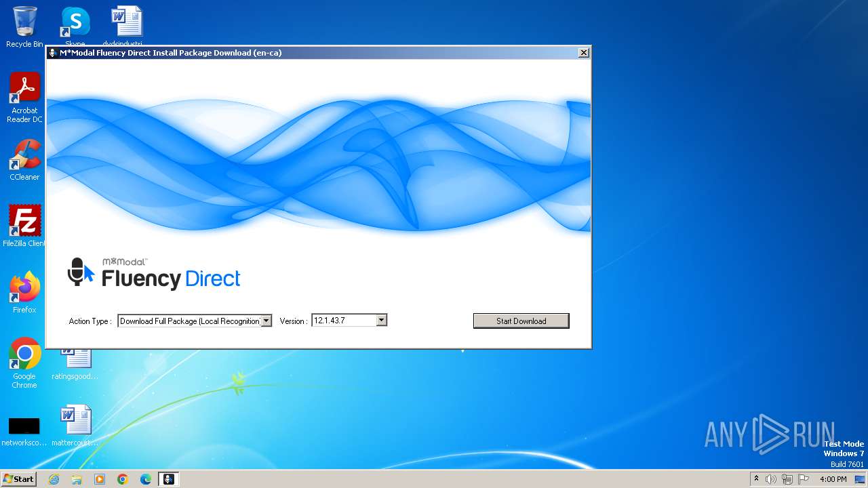Image resolution: width=868 pixels, height=488 pixels.
Task: Click the Fluency Direct microphone logo
Action: [x=80, y=272]
